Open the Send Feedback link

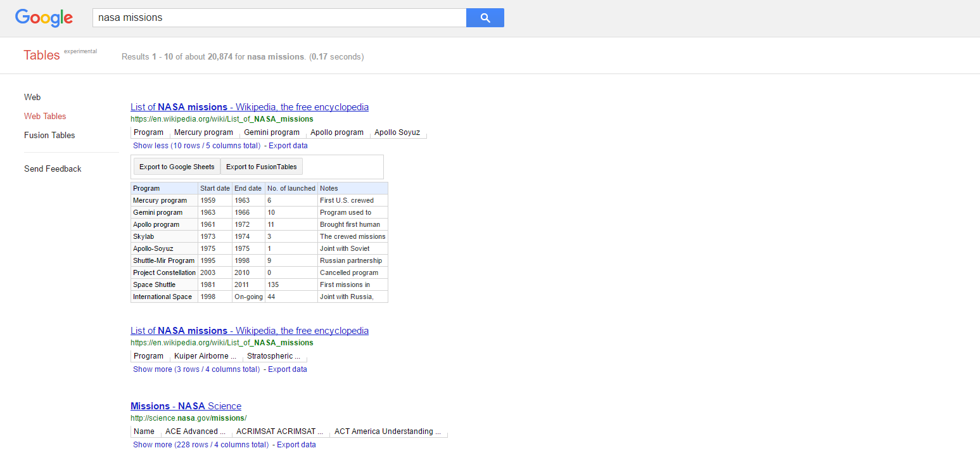53,169
